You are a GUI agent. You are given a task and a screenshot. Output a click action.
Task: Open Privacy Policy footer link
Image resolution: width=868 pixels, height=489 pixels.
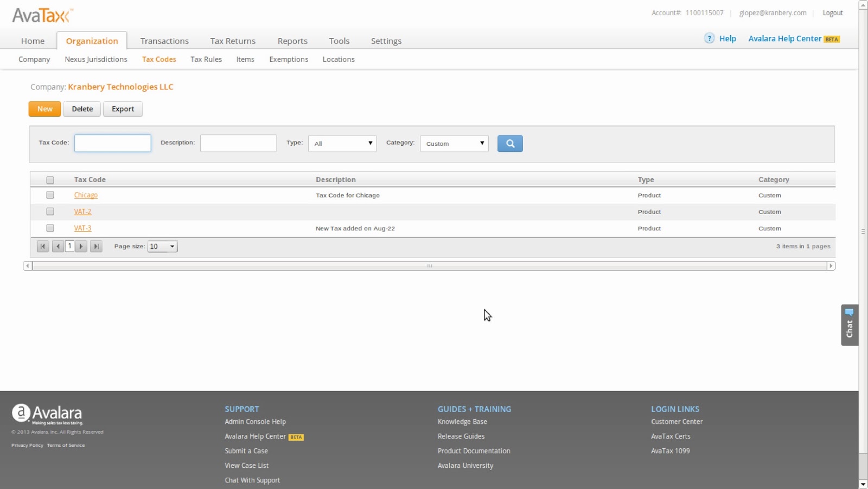coord(27,446)
